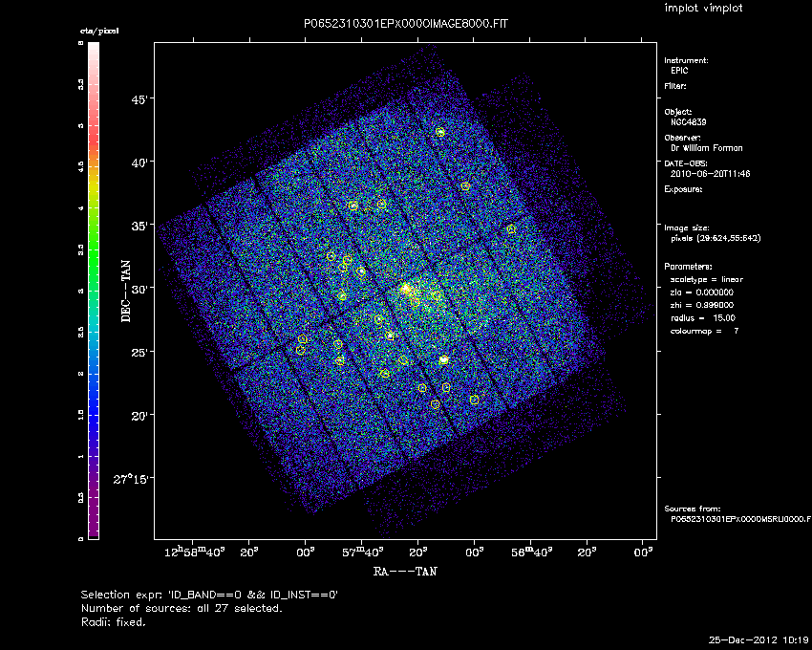Click the 'zlo = 0.000000' parameter
Screen dimensions: 812x650
702,292
